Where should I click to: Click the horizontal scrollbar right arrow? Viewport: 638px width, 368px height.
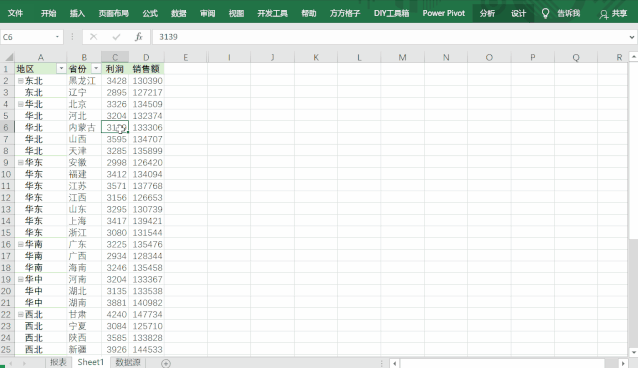(x=623, y=363)
